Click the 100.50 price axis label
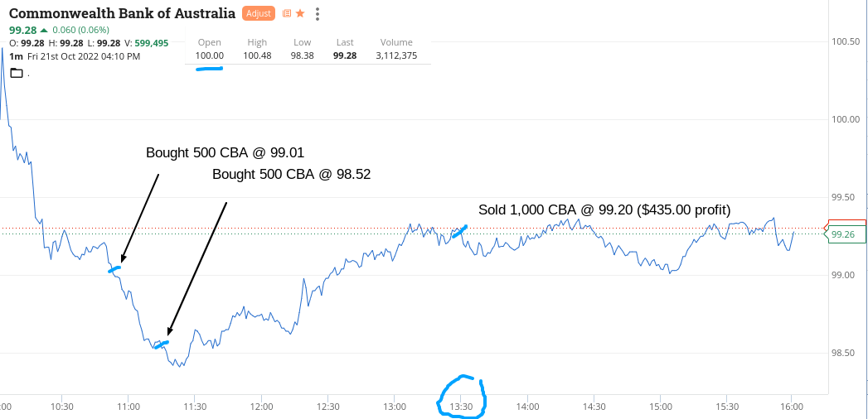The image size is (868, 419). tap(845, 41)
